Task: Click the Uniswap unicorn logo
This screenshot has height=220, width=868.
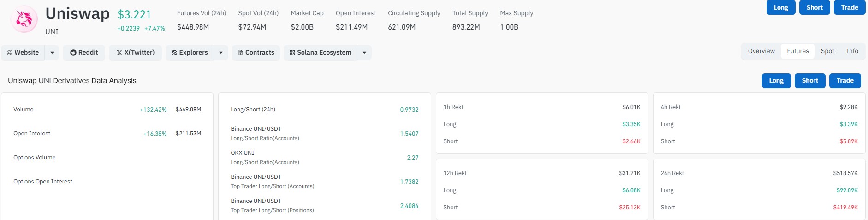Action: click(24, 19)
